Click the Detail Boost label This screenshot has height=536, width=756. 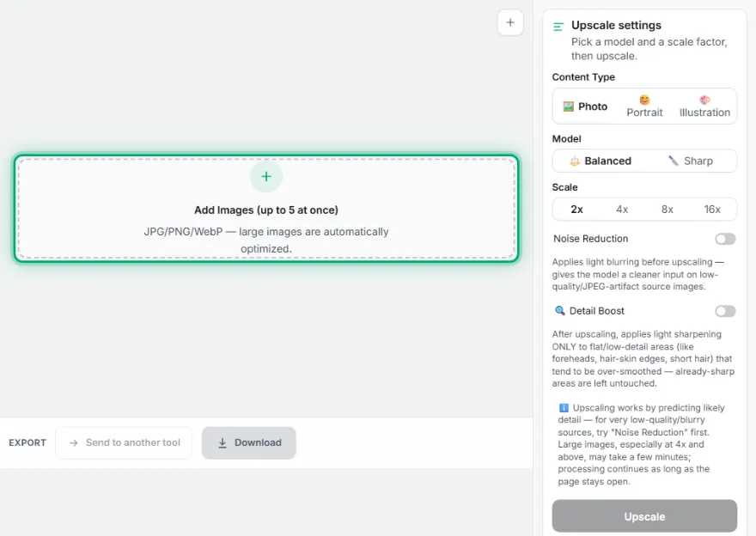point(597,311)
